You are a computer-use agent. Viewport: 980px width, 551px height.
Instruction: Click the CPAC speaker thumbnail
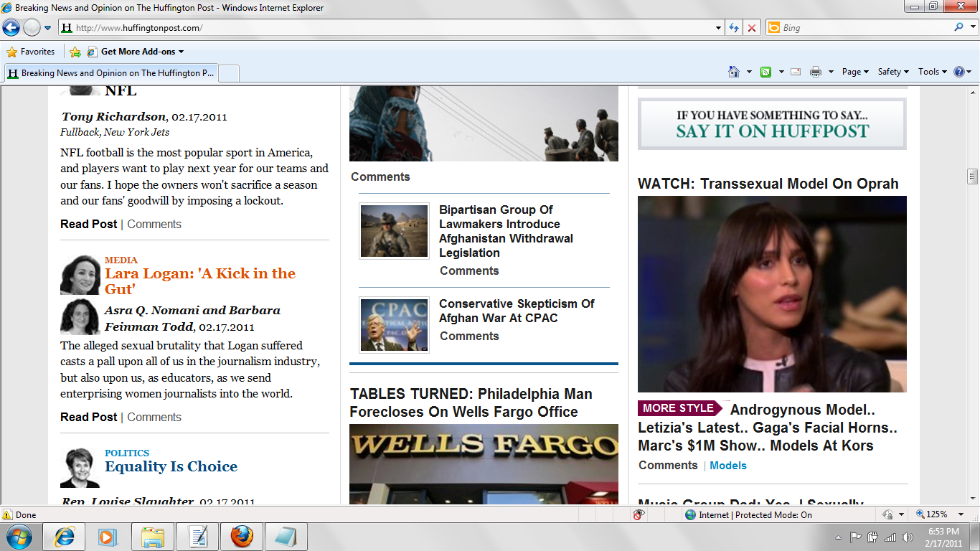click(x=395, y=325)
